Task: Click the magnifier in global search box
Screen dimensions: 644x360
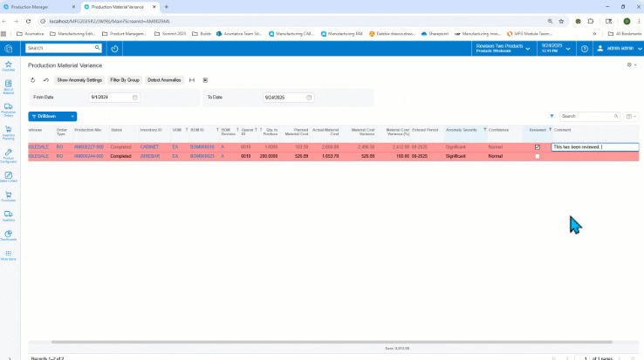Action: [x=98, y=48]
